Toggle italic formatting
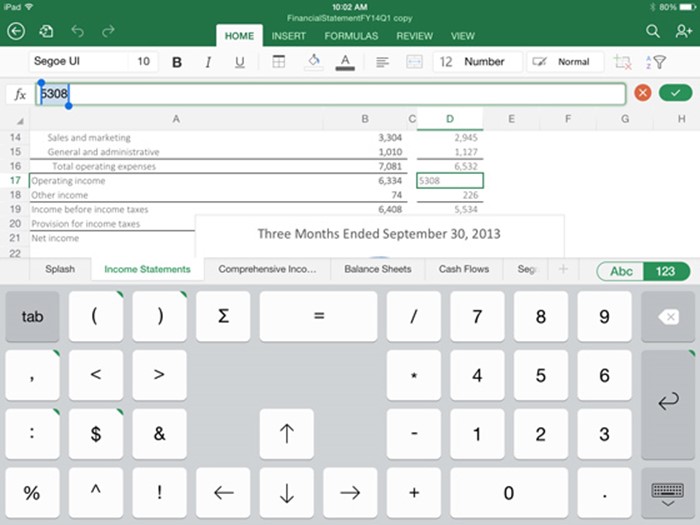 coord(208,62)
